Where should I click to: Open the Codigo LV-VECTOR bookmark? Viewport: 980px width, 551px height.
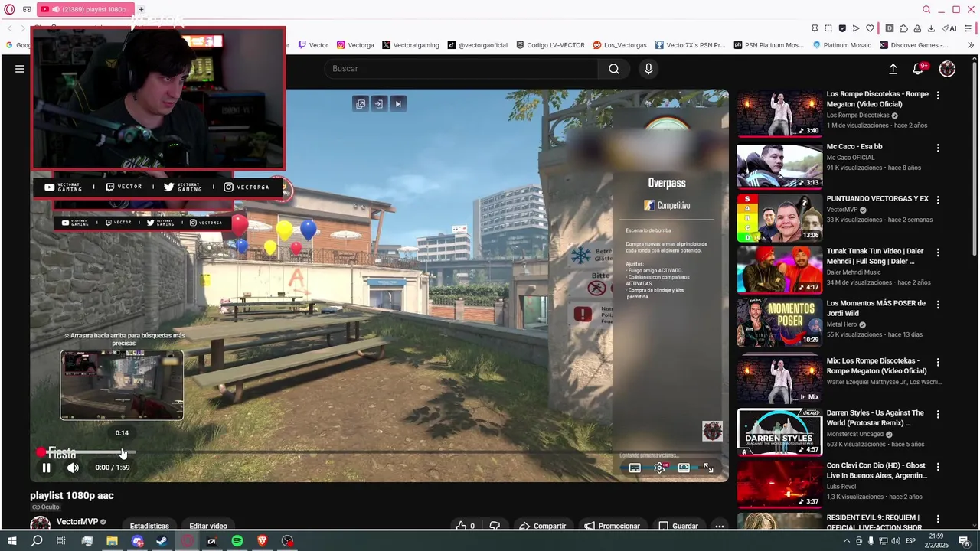tap(550, 45)
